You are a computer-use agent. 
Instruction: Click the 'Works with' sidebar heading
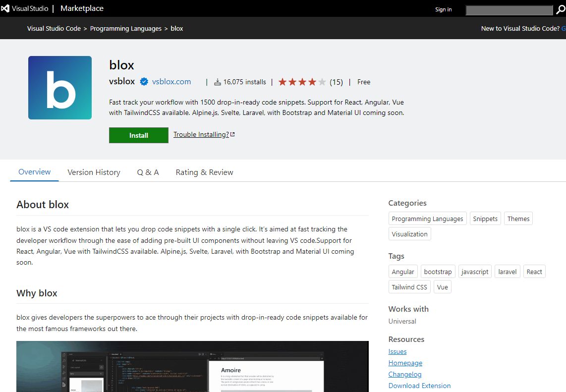pos(408,309)
